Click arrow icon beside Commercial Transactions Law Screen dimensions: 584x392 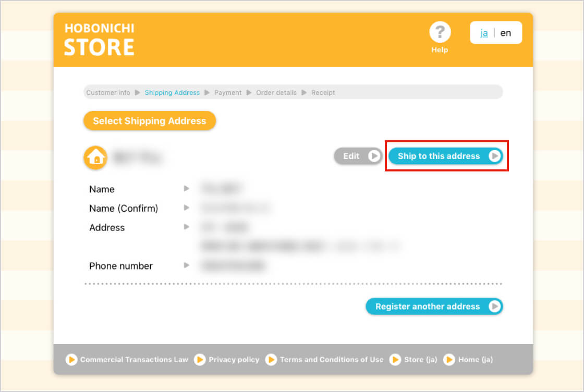tap(71, 360)
